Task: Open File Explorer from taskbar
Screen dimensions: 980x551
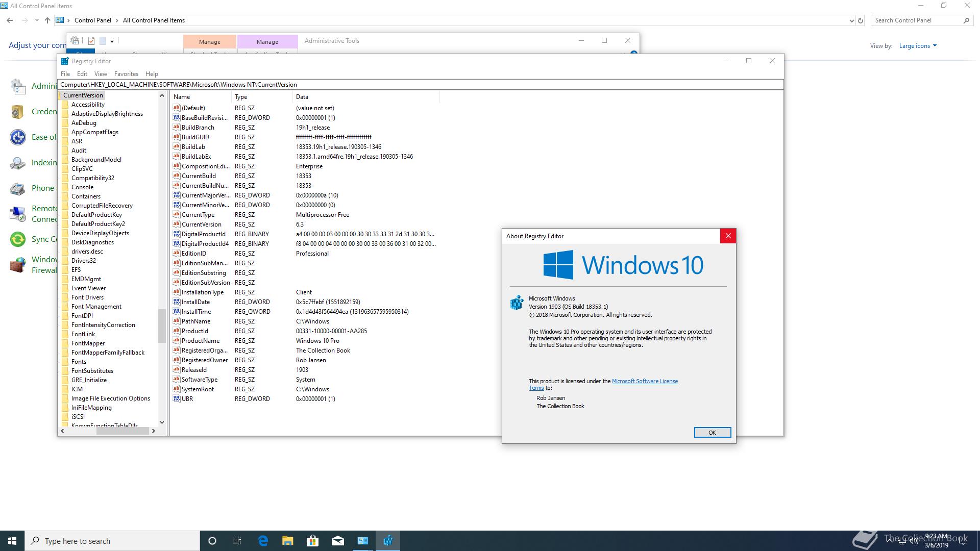Action: (288, 541)
